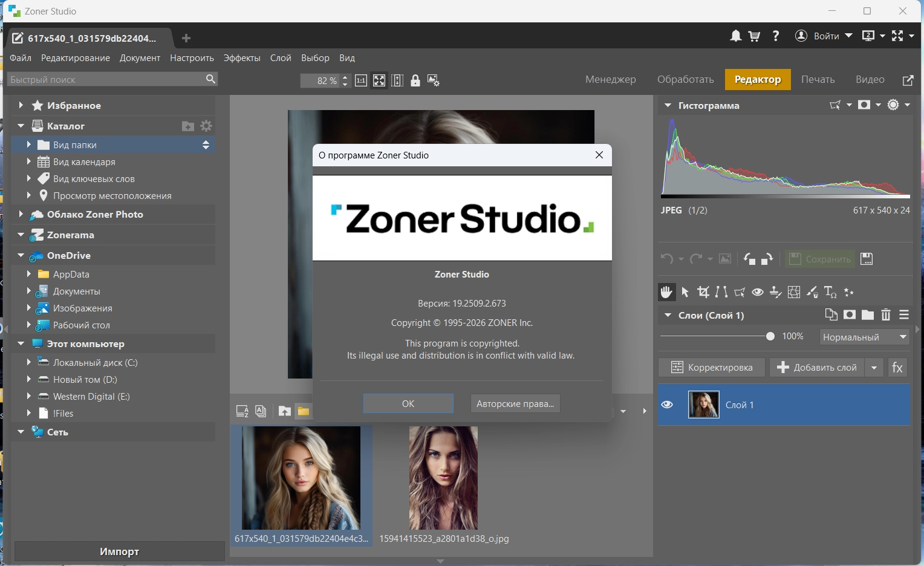Viewport: 924px width, 566px height.
Task: Click the Импорт button
Action: (x=119, y=551)
